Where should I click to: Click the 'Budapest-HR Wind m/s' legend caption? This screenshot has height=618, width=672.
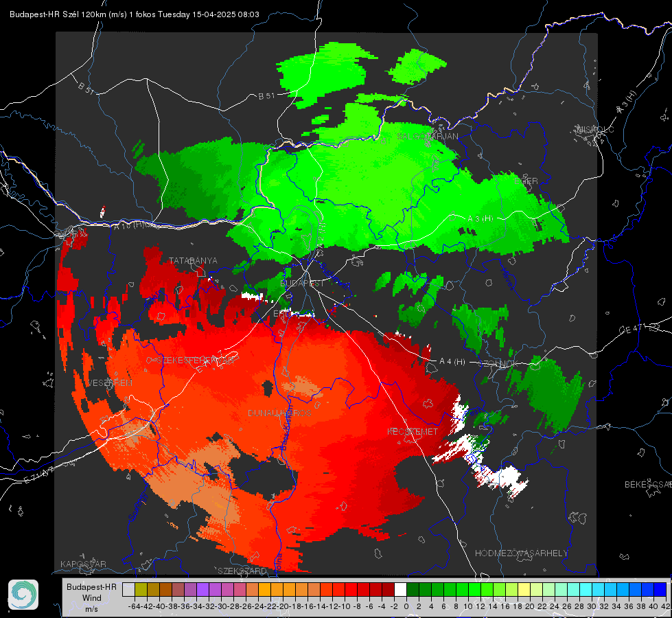point(91,598)
